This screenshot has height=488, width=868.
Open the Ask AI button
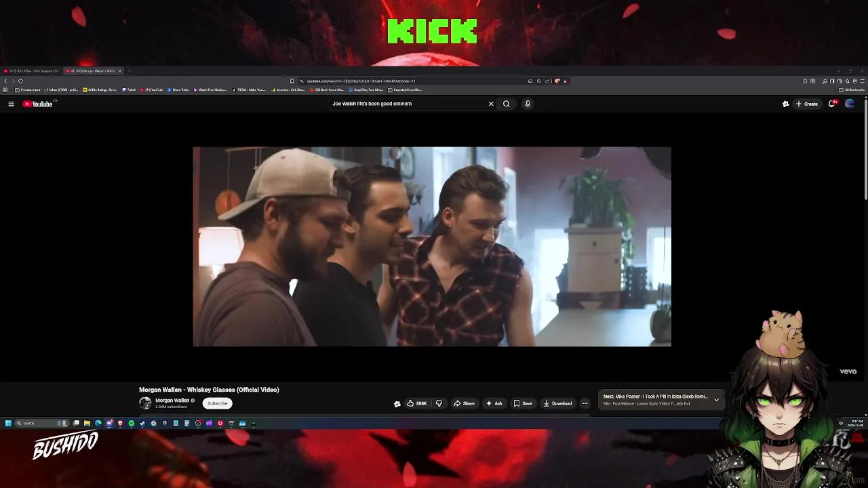click(x=494, y=403)
